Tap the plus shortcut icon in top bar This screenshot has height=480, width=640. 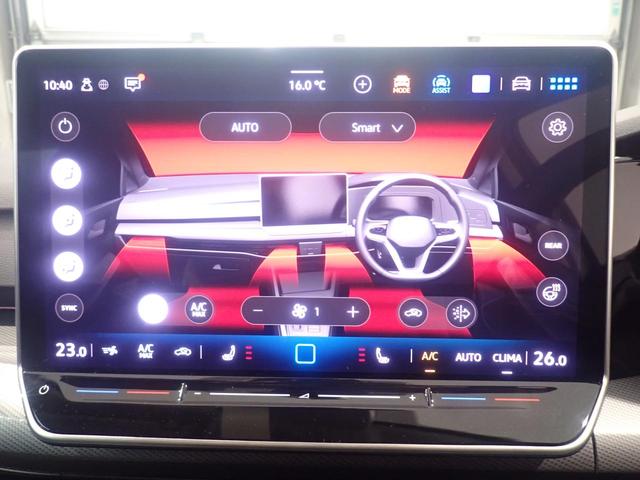[x=362, y=84]
